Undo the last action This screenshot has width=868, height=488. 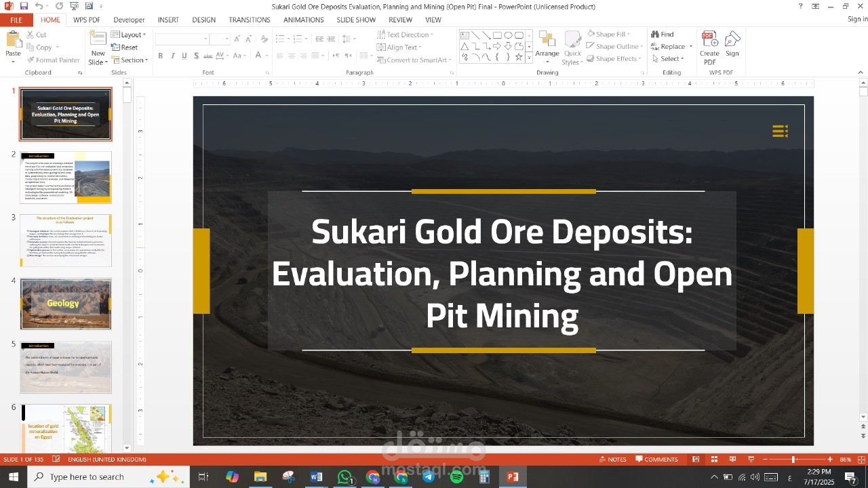click(x=39, y=6)
